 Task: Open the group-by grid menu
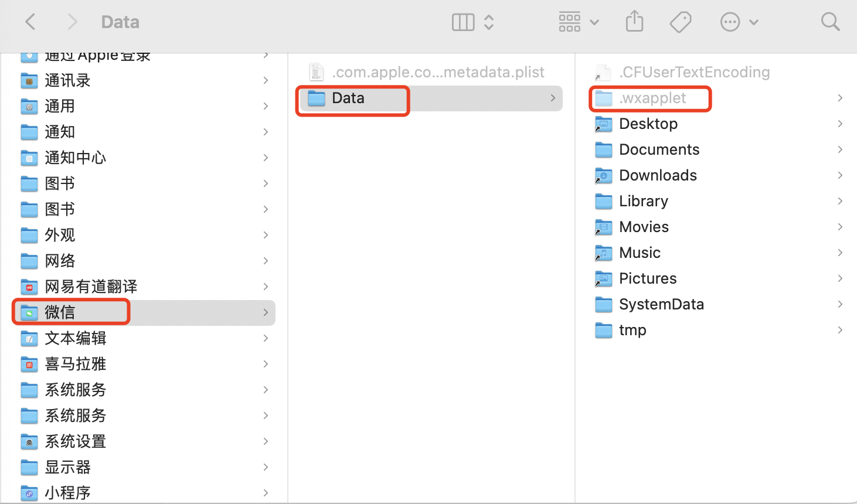tap(579, 22)
